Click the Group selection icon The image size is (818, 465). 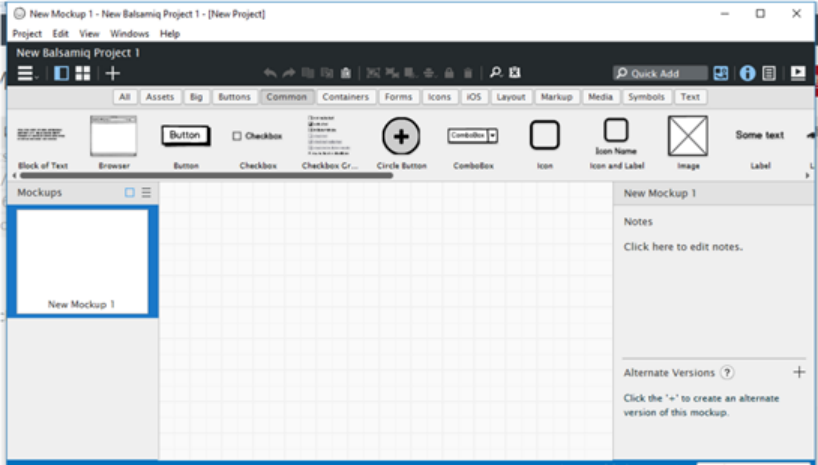(x=372, y=73)
